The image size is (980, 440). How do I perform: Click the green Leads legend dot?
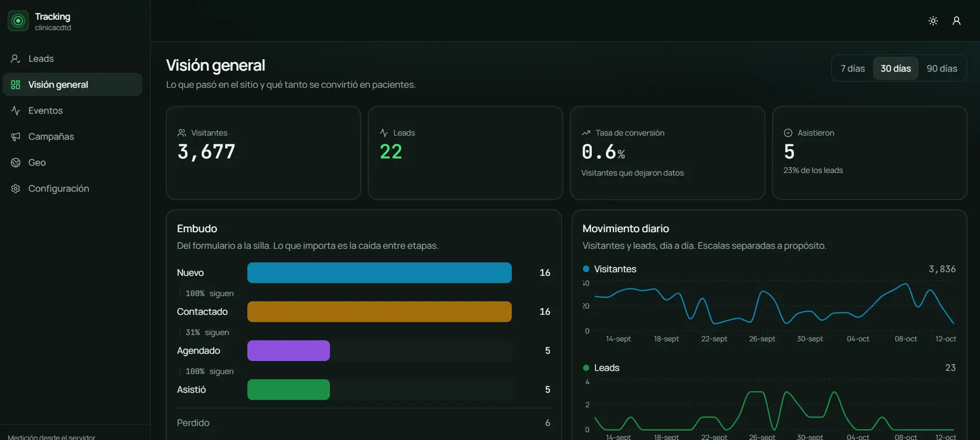click(x=586, y=368)
